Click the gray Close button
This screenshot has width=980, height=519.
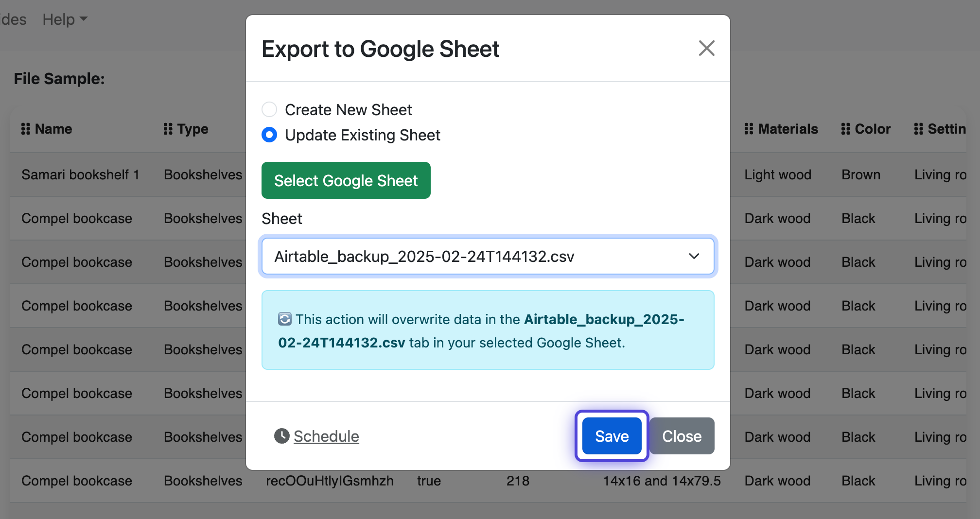(682, 436)
